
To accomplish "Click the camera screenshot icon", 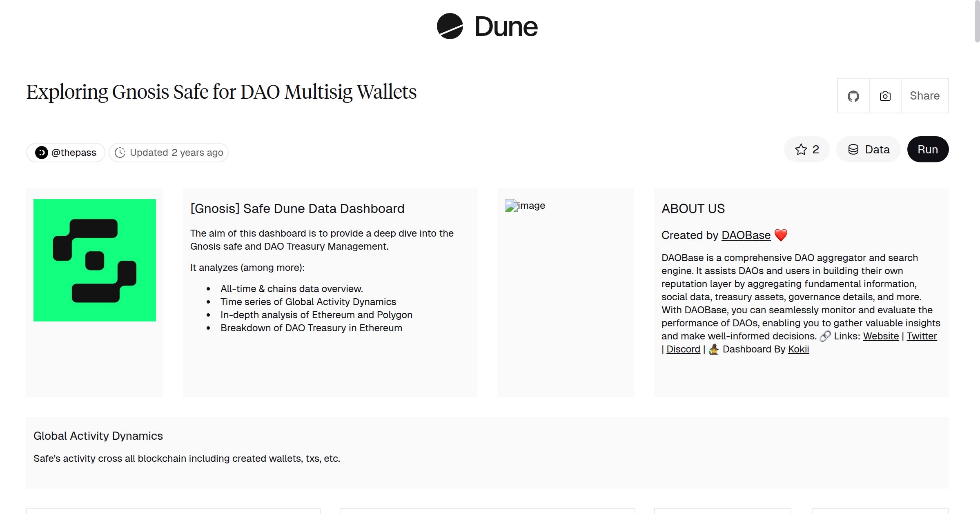I will pyautogui.click(x=884, y=95).
